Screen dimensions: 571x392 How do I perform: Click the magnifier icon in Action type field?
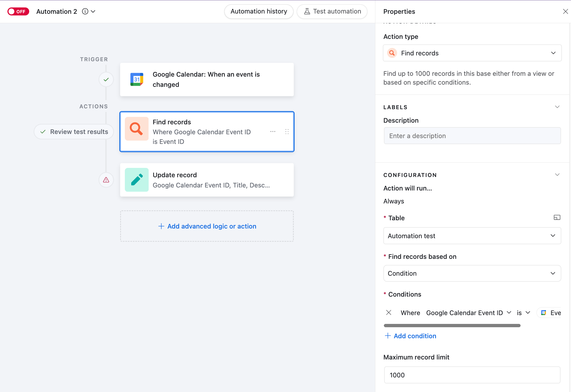click(x=392, y=53)
